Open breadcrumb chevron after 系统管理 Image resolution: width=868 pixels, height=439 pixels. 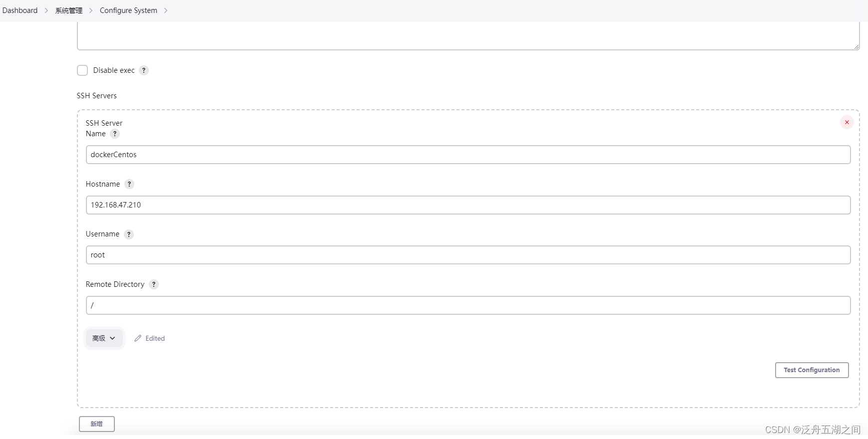91,10
